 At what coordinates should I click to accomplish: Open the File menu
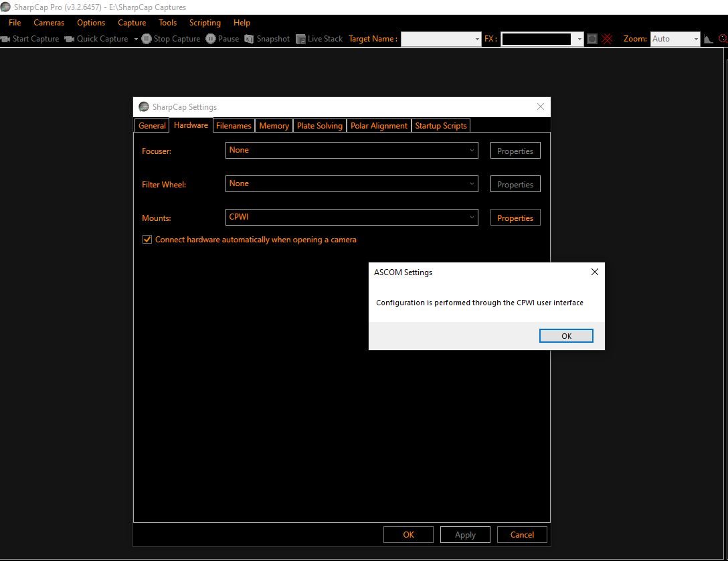15,23
